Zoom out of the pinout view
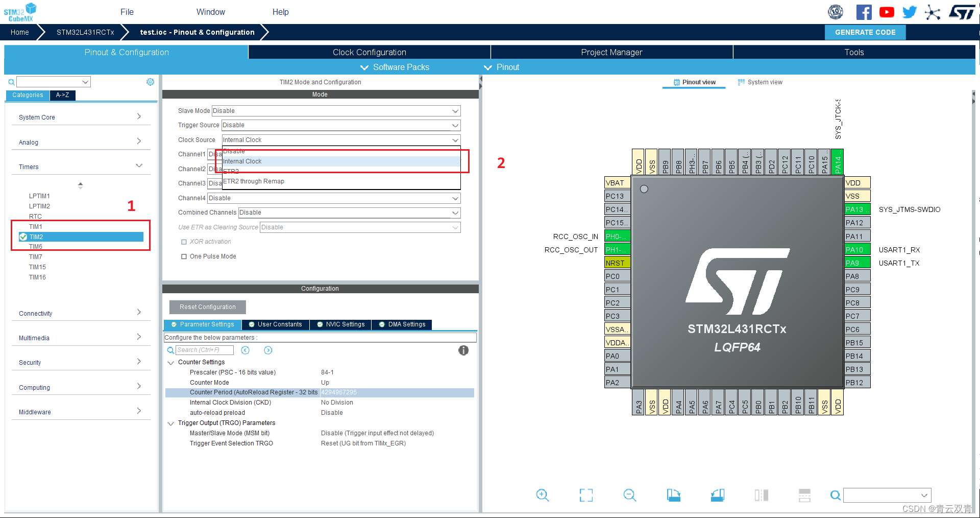The height and width of the screenshot is (518, 980). [x=630, y=495]
